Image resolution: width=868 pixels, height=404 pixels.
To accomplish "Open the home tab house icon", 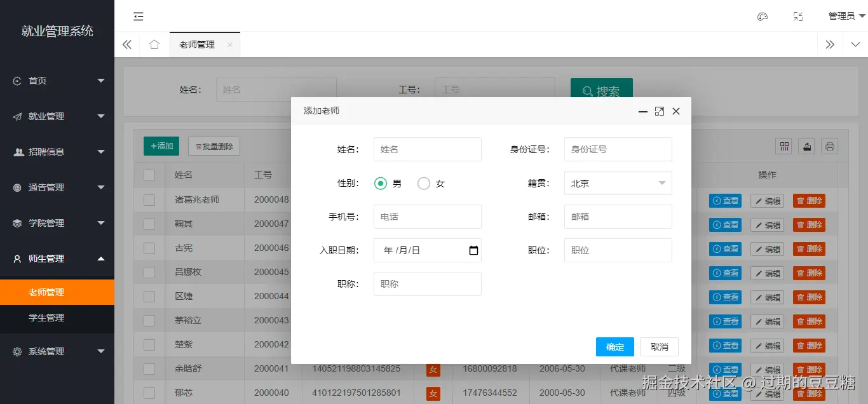I will click(x=154, y=44).
